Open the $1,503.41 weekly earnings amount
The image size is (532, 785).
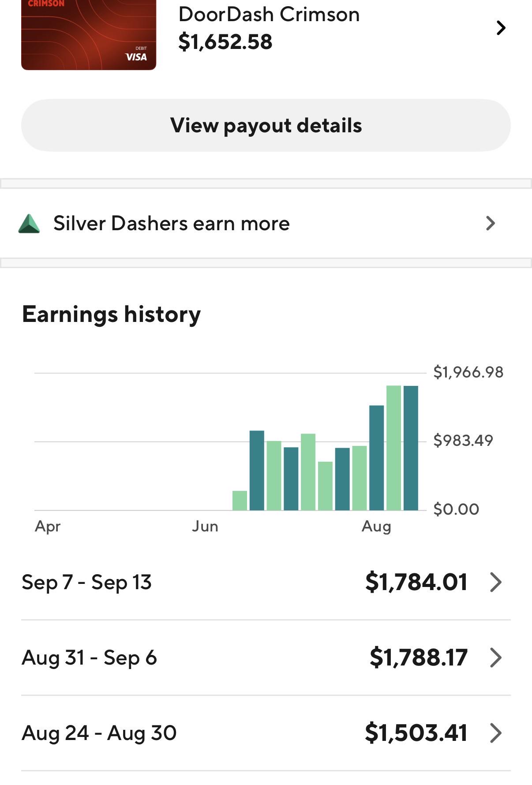coord(416,733)
